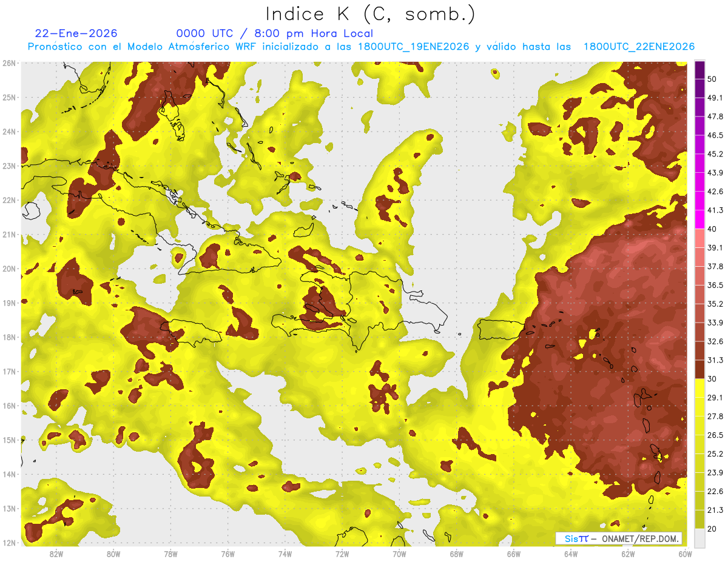Click the '15N' latitude axis label

9,440
